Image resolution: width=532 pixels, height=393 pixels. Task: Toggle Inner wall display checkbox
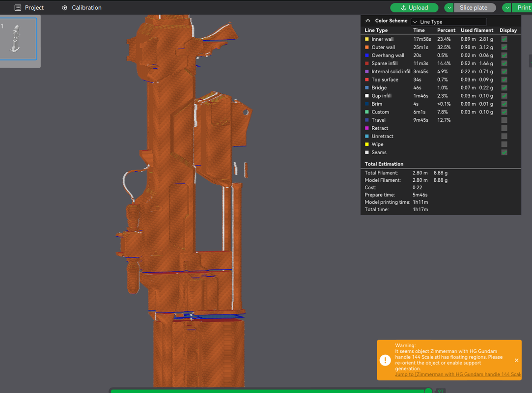coord(504,39)
